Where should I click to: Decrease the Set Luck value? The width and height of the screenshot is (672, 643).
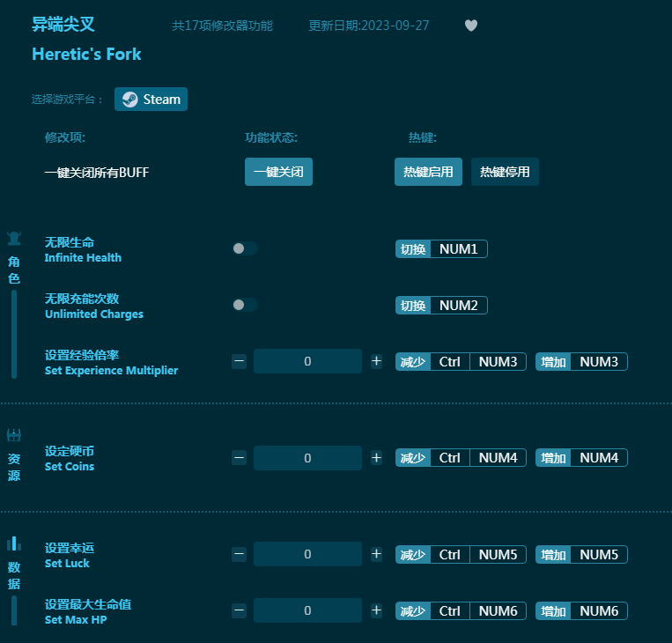pos(239,555)
